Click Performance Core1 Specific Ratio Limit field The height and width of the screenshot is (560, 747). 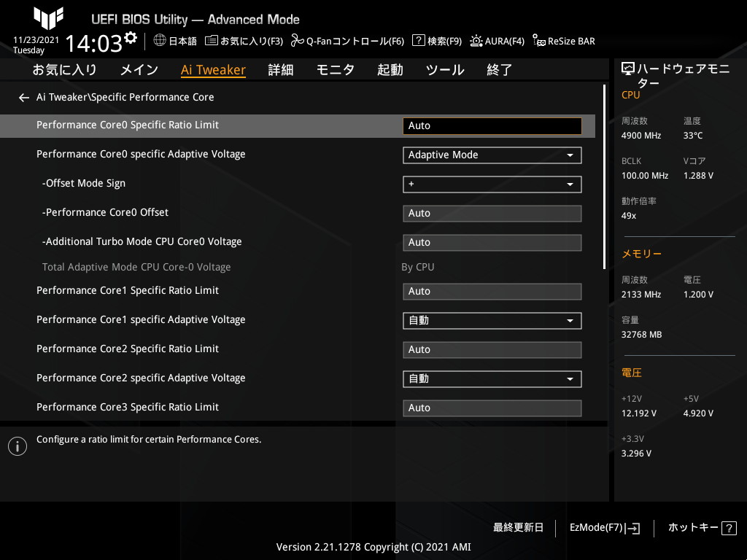tap(492, 292)
